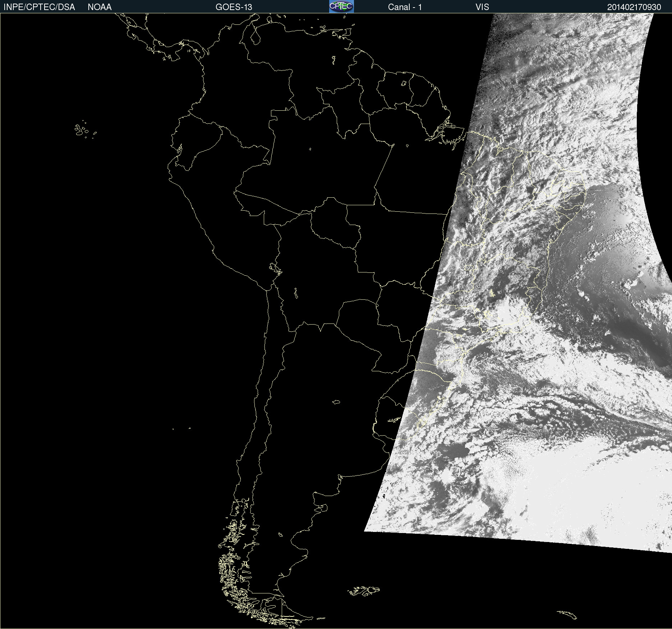Click the INPE/CPTEC/DSA header text
The width and height of the screenshot is (672, 629).
39,7
